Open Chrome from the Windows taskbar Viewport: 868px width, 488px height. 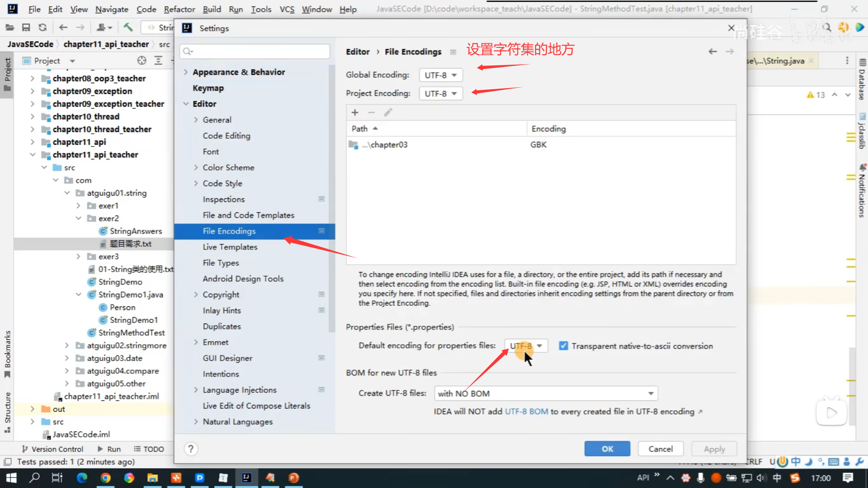pyautogui.click(x=105, y=478)
